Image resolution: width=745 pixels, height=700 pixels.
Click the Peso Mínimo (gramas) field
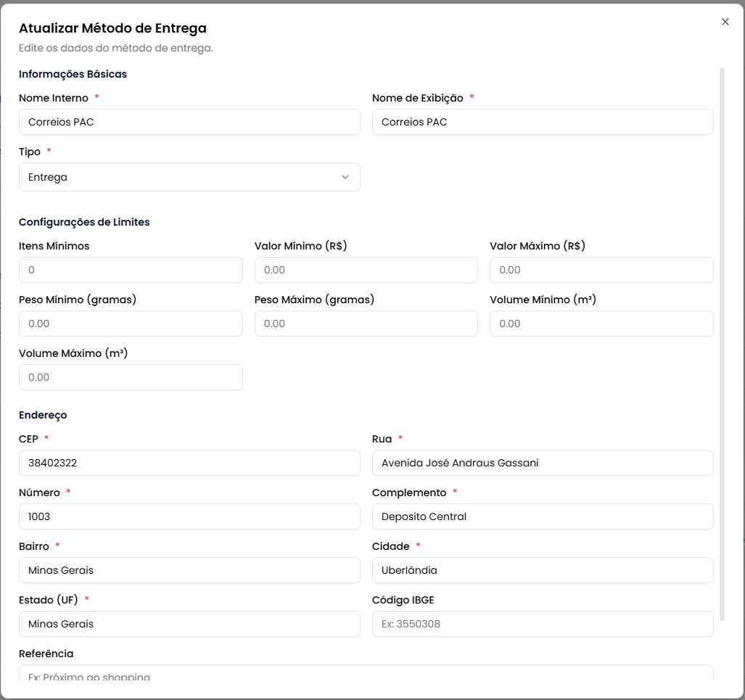coord(131,324)
